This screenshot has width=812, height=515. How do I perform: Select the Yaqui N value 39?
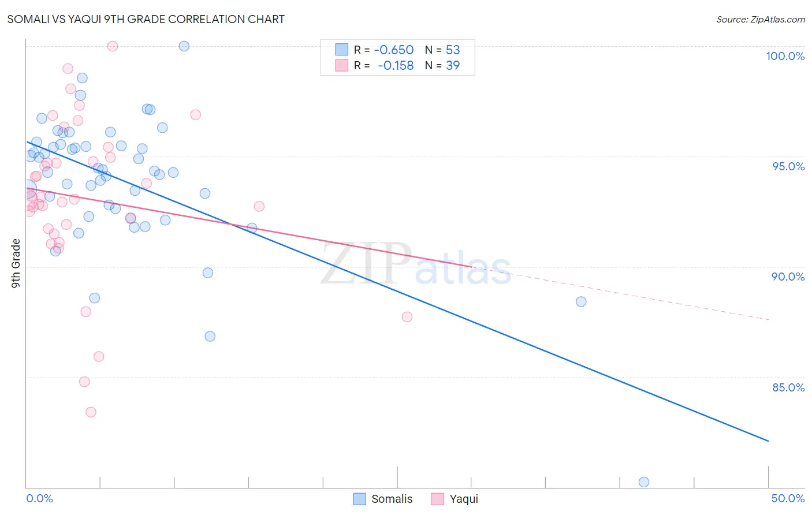pyautogui.click(x=453, y=65)
